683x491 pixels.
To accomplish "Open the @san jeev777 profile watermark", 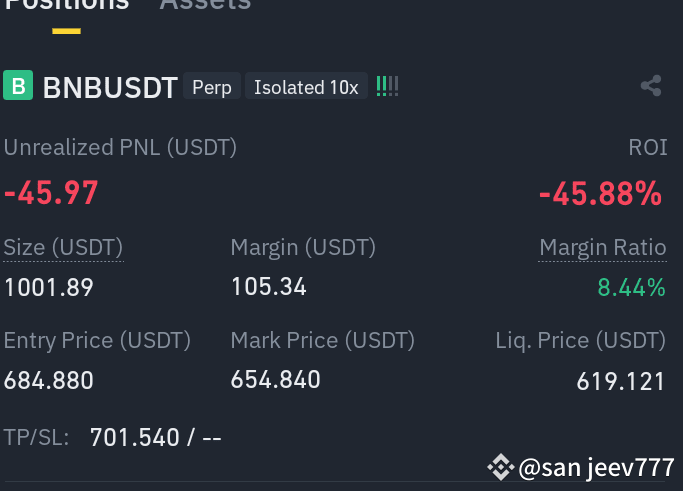I will coord(596,468).
